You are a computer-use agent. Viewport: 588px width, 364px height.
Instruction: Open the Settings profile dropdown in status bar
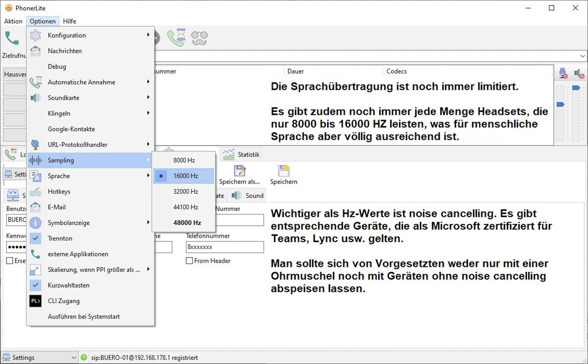[73, 358]
